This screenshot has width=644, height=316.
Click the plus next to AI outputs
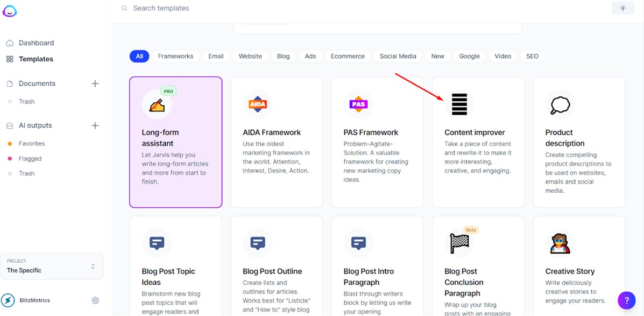pos(95,125)
